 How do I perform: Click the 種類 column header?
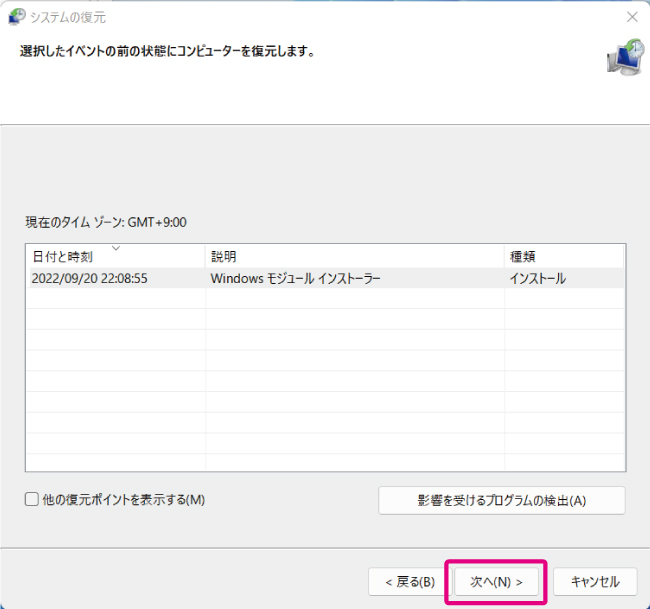coord(565,256)
